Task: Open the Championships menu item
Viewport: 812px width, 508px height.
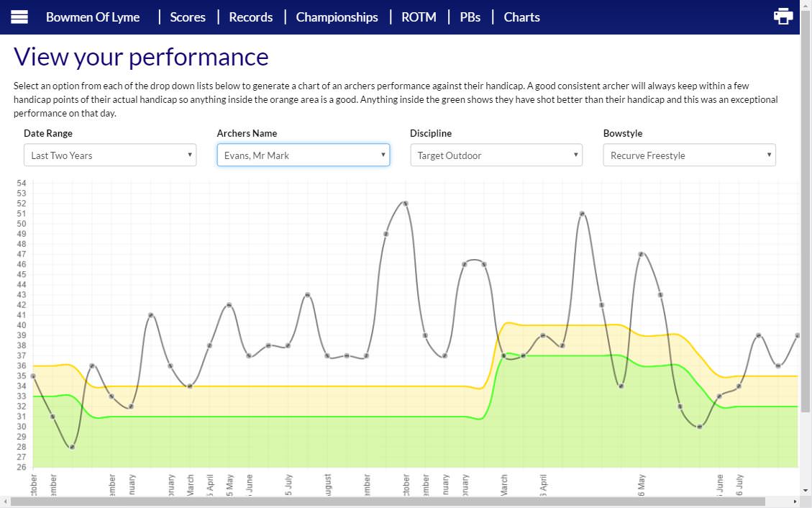Action: [337, 17]
